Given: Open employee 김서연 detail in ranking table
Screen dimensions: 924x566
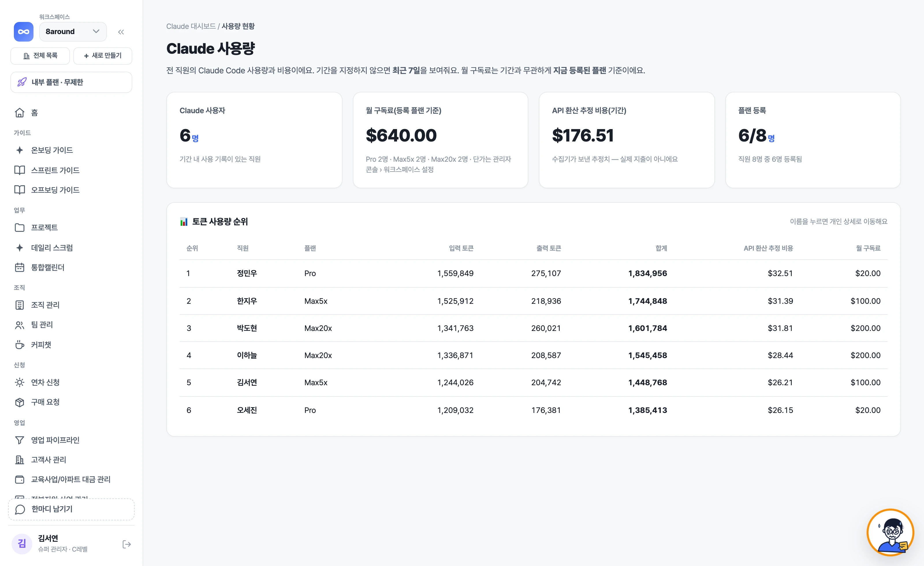Looking at the screenshot, I should coord(247,383).
